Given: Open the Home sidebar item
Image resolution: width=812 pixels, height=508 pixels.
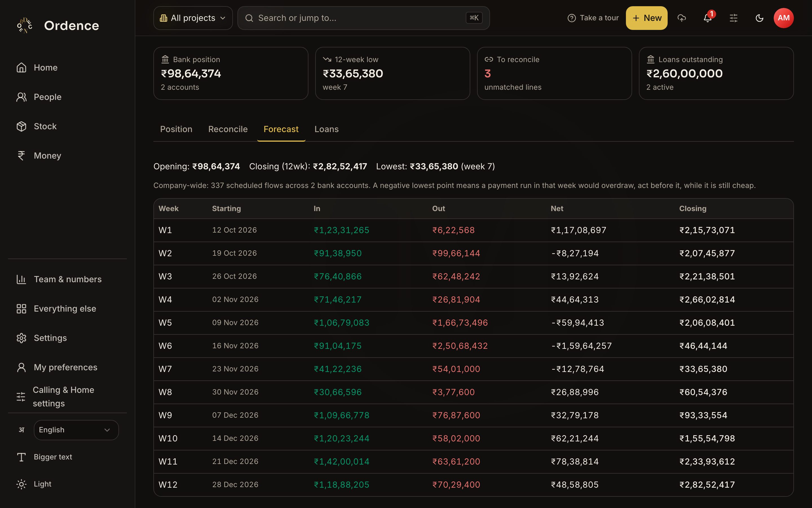Looking at the screenshot, I should click(x=67, y=67).
